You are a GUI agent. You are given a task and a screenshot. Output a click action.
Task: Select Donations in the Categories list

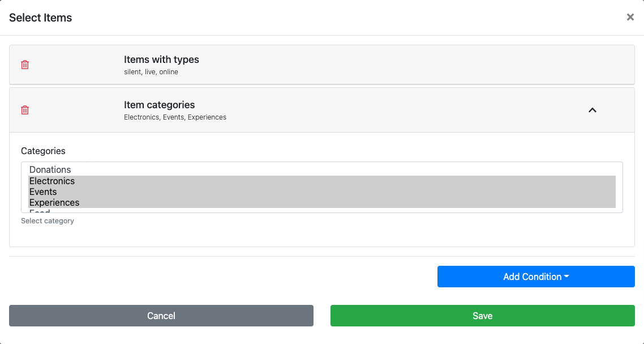point(50,169)
